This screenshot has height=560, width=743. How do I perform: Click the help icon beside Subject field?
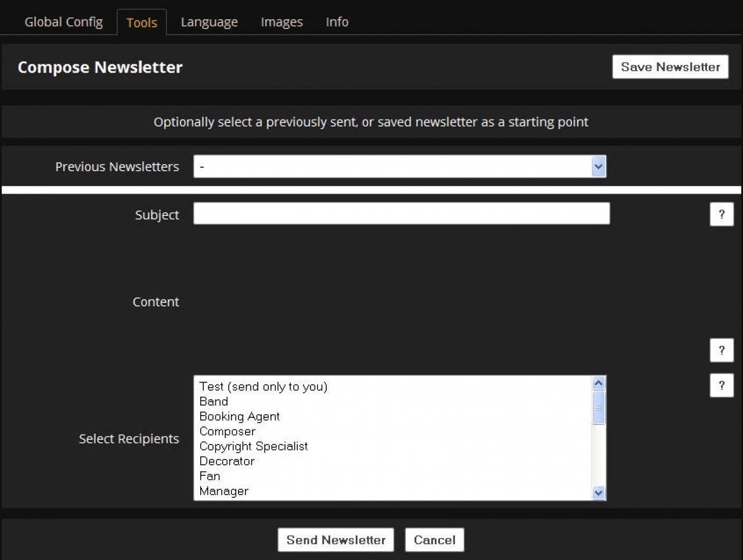tap(721, 214)
